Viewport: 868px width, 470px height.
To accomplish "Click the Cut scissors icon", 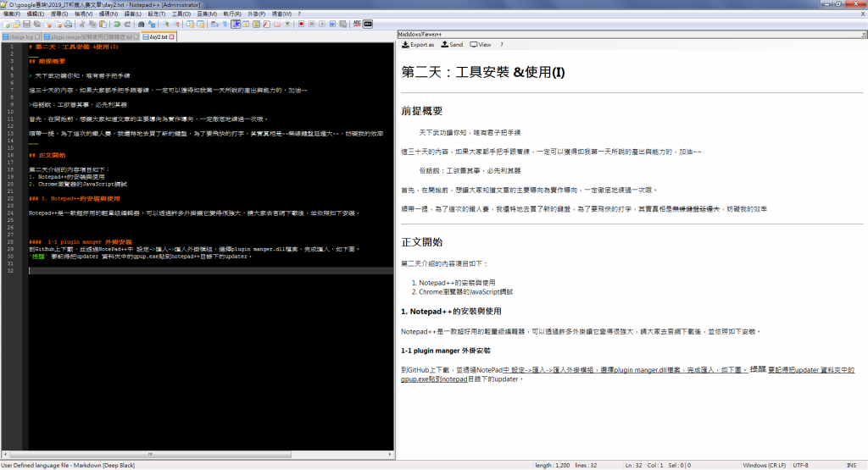I will point(82,25).
